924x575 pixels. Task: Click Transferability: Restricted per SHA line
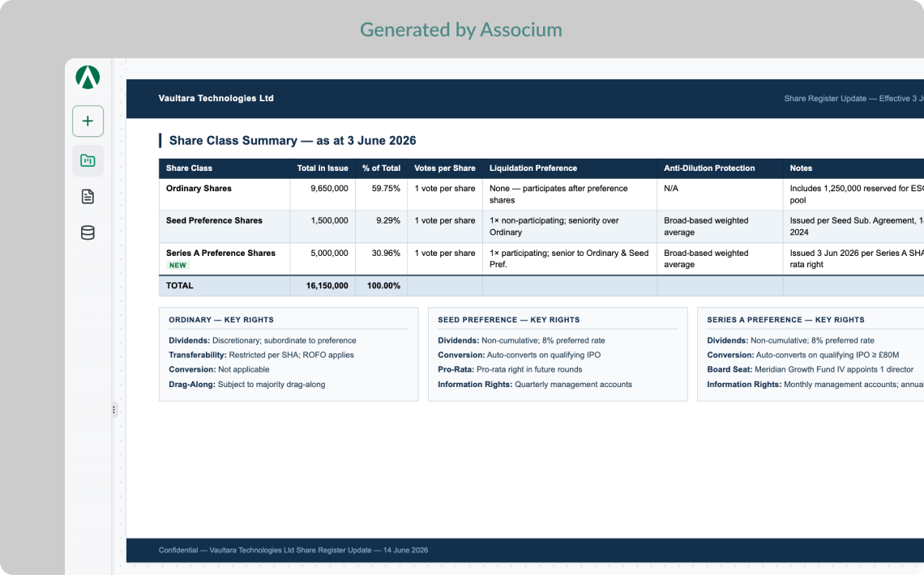(x=261, y=356)
